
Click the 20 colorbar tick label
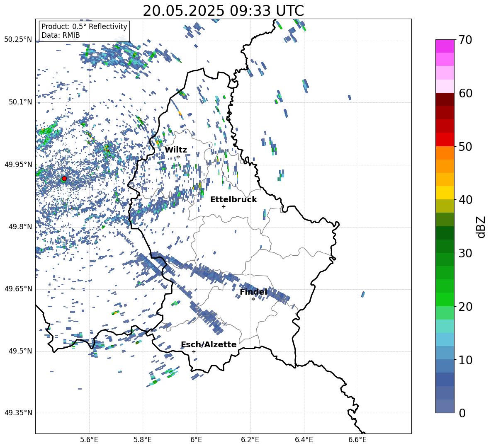465,306
